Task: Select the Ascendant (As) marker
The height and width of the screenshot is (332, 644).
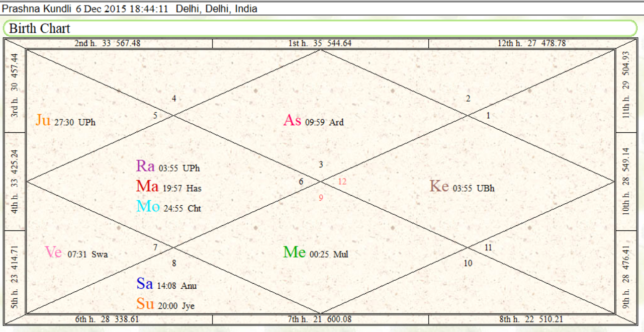Action: pyautogui.click(x=293, y=121)
